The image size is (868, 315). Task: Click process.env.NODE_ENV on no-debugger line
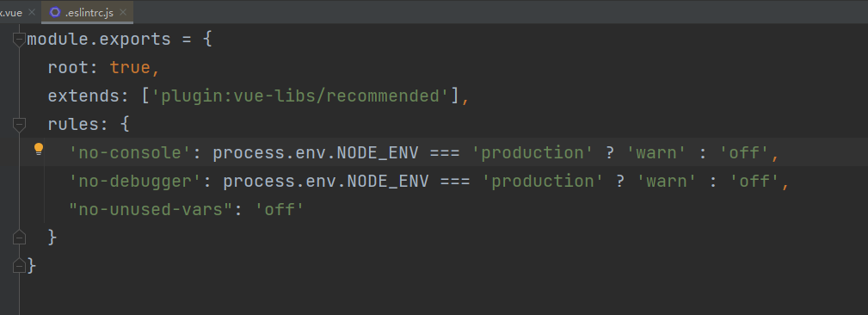pos(325,181)
